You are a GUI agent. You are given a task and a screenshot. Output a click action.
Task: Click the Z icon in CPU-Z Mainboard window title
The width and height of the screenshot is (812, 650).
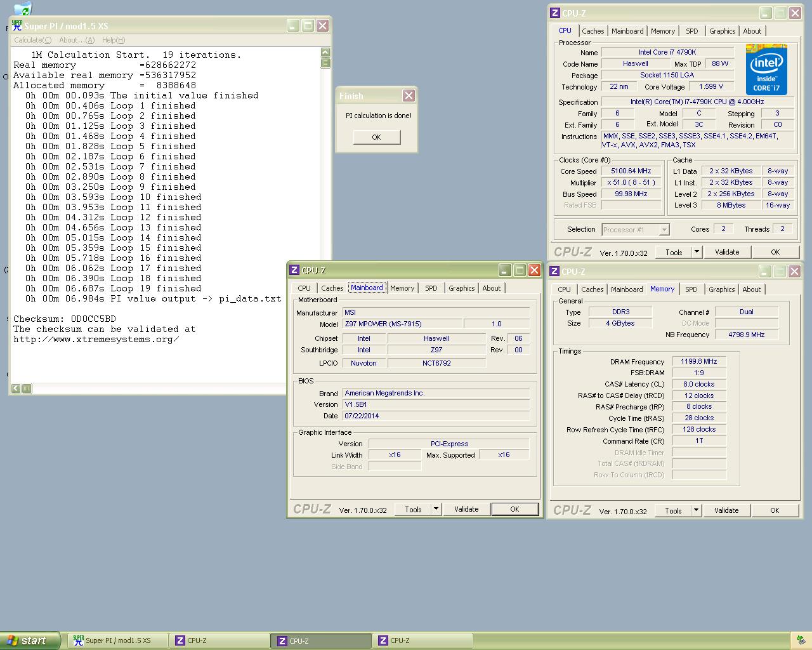tap(294, 270)
